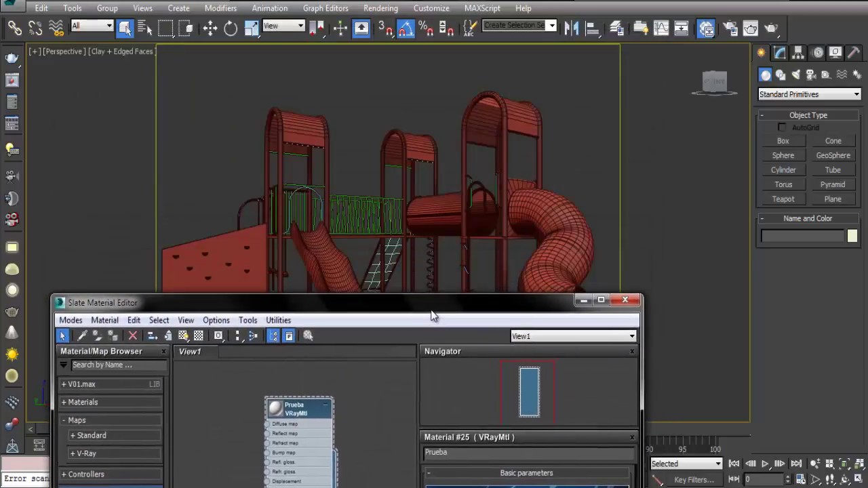
Task: Activate the Select and Move tool
Action: tap(210, 28)
